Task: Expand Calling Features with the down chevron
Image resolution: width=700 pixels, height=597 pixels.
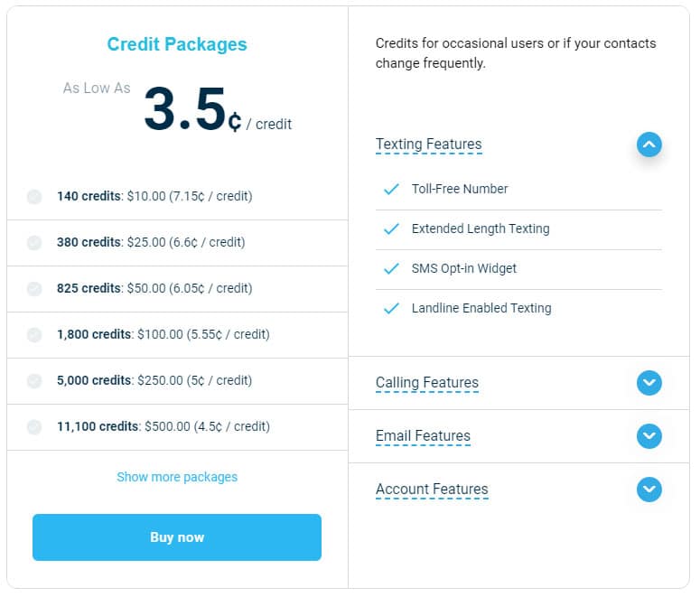Action: [x=649, y=383]
